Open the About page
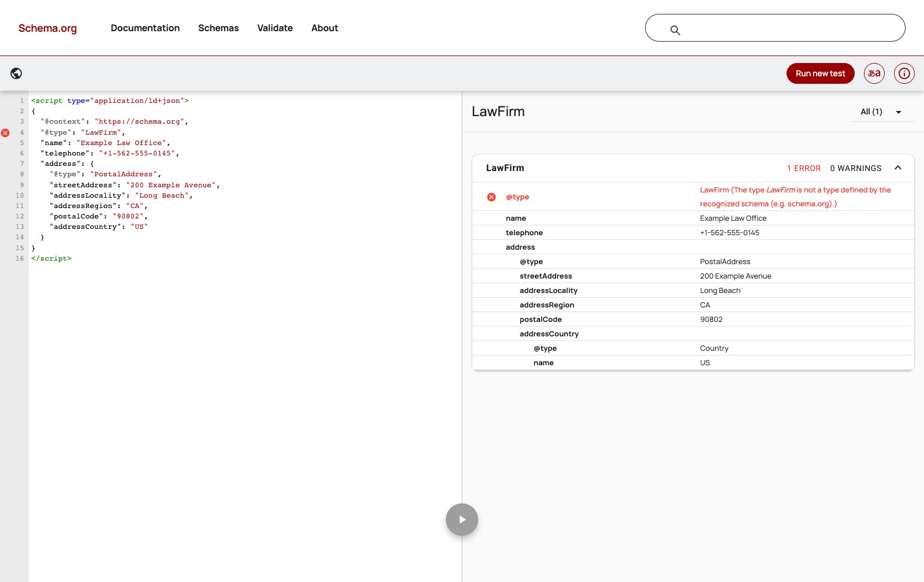Image resolution: width=924 pixels, height=582 pixels. [x=325, y=28]
